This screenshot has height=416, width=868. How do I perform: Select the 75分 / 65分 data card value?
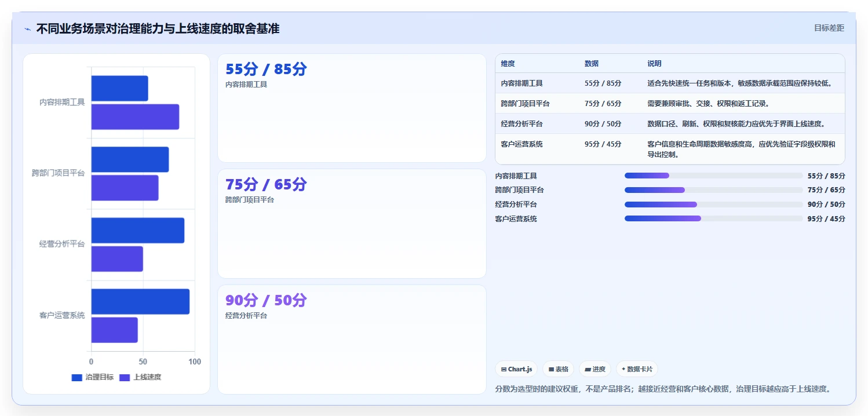(266, 185)
